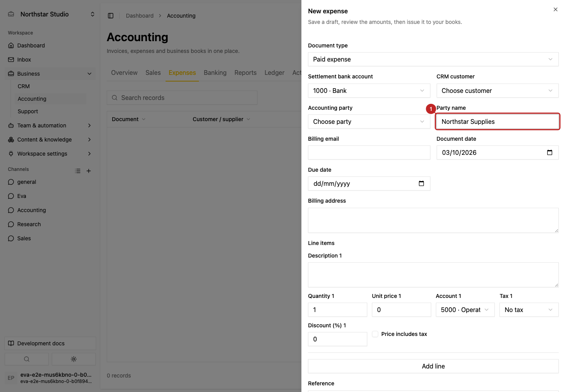Image resolution: width=565 pixels, height=392 pixels.
Task: Click the Business briefcase icon
Action: tap(11, 74)
